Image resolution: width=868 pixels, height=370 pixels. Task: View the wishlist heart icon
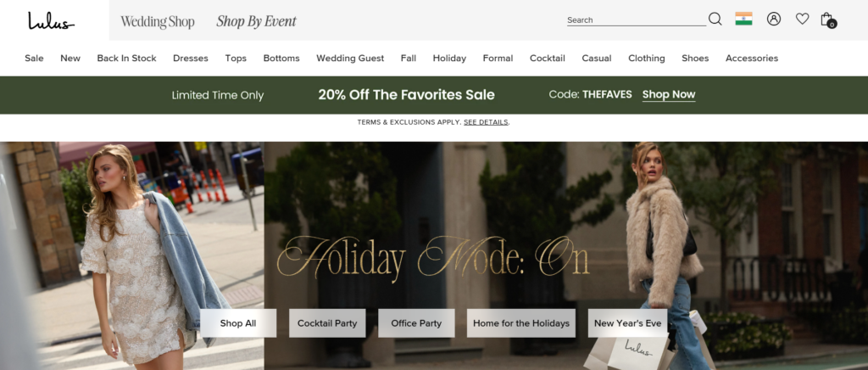(802, 19)
